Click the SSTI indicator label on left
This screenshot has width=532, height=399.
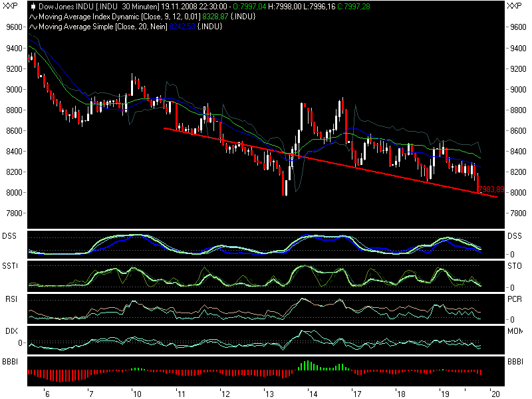10,265
